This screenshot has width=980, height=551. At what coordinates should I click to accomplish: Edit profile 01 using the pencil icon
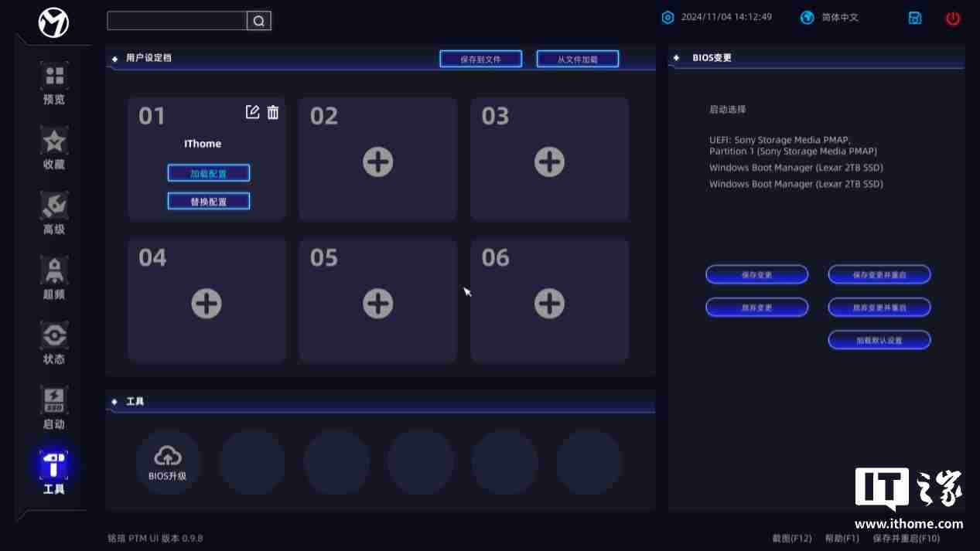coord(253,112)
